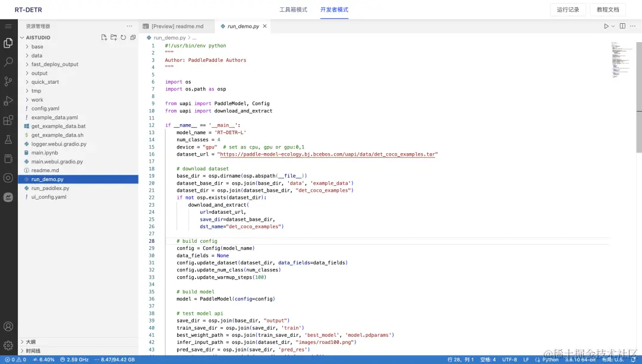642x364 pixels.
Task: Open the Extensions view in activity bar
Action: [x=8, y=120]
